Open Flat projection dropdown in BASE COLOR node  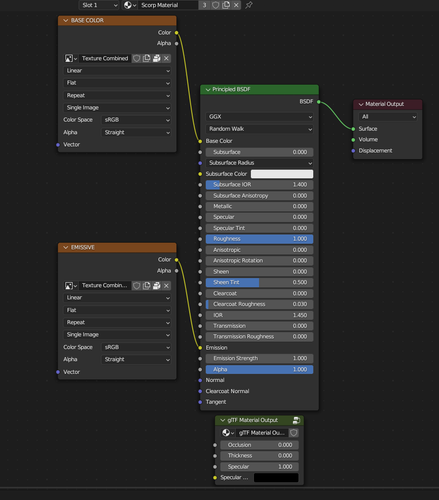tap(118, 83)
